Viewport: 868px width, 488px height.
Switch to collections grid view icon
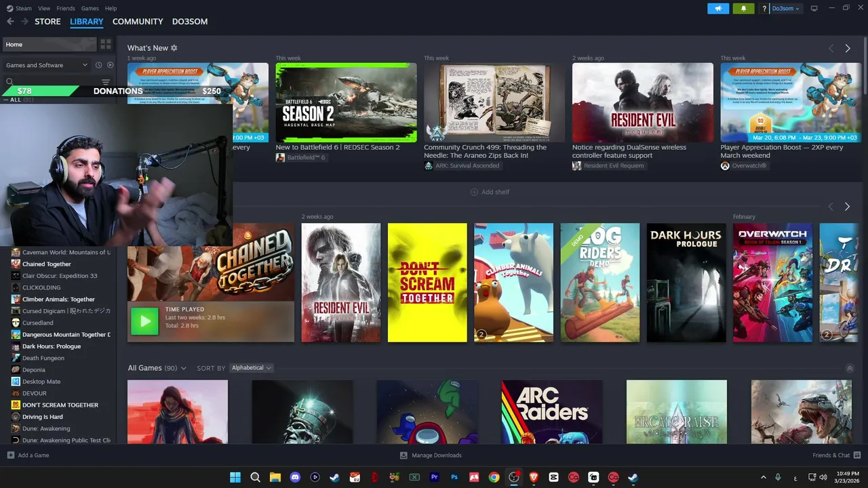[106, 44]
